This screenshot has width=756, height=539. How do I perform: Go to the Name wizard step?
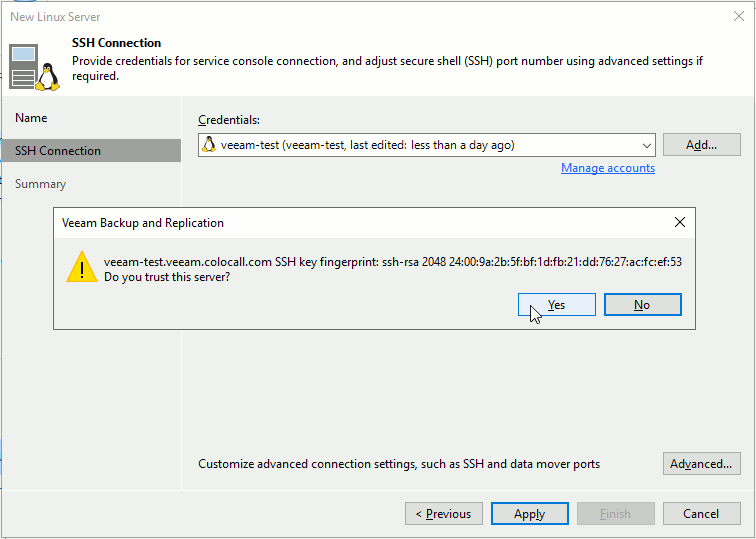pyautogui.click(x=31, y=118)
